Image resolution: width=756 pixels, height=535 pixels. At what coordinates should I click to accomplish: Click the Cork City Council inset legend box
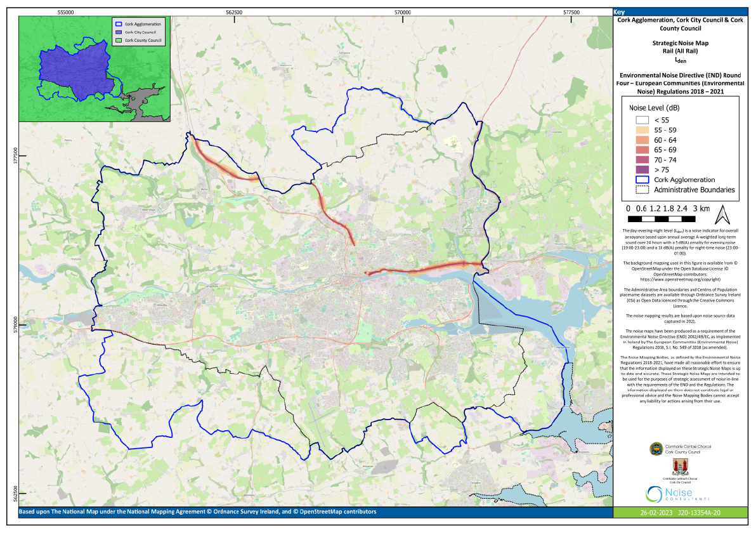(x=119, y=32)
